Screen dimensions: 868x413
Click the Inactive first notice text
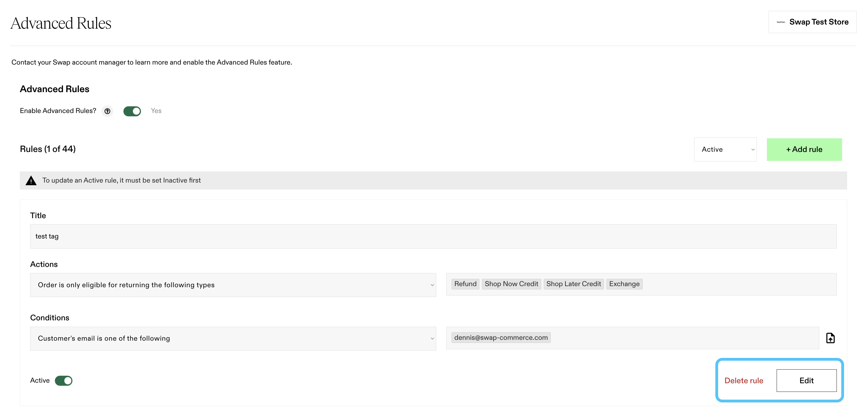[121, 180]
